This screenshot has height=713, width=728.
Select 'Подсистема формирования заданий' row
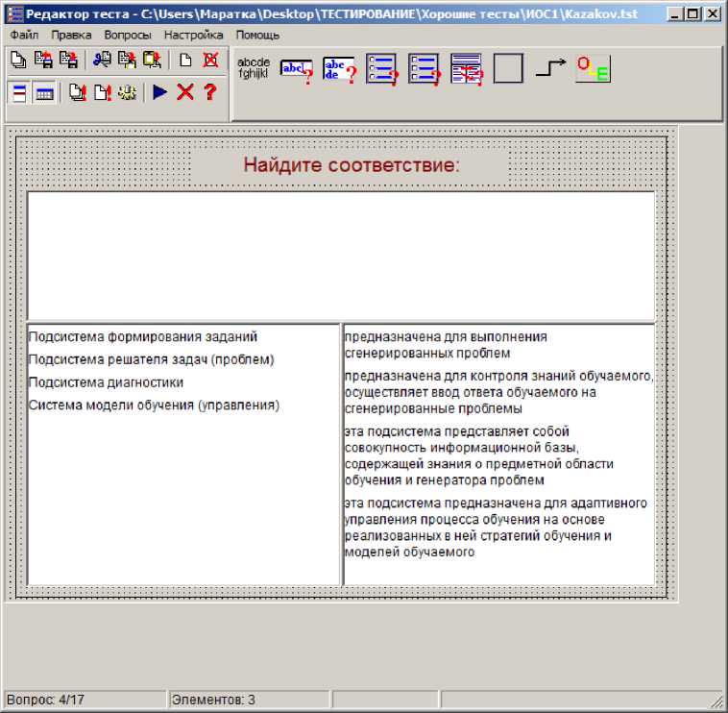point(143,336)
